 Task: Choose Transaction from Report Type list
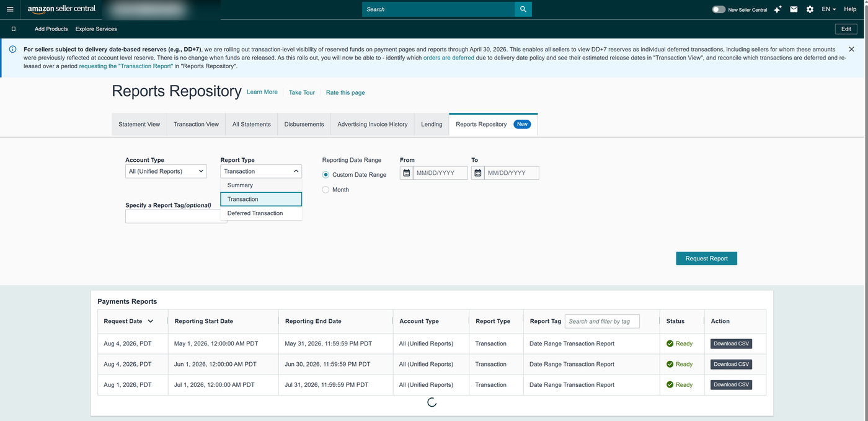[x=261, y=199]
